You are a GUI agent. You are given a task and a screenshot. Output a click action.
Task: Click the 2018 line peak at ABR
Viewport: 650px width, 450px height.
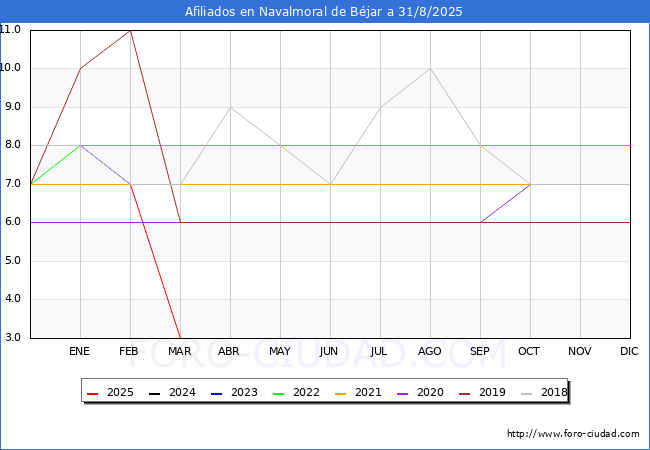[x=230, y=107]
